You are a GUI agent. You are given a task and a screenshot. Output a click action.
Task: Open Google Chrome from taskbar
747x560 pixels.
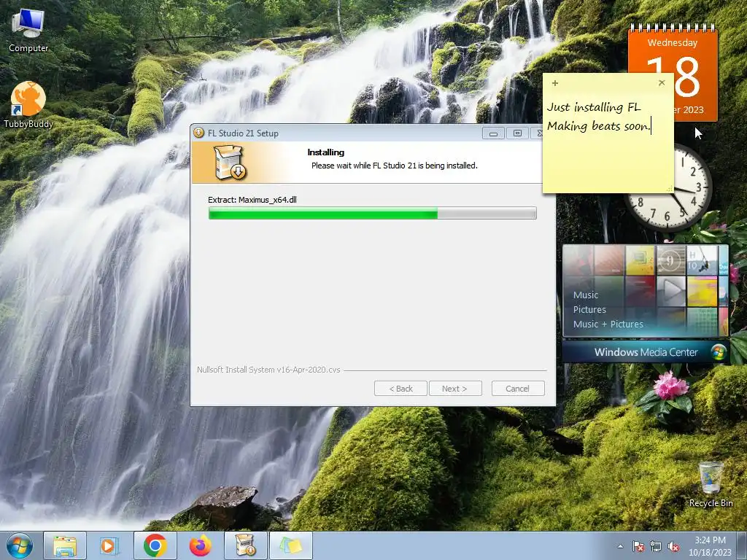coord(155,545)
